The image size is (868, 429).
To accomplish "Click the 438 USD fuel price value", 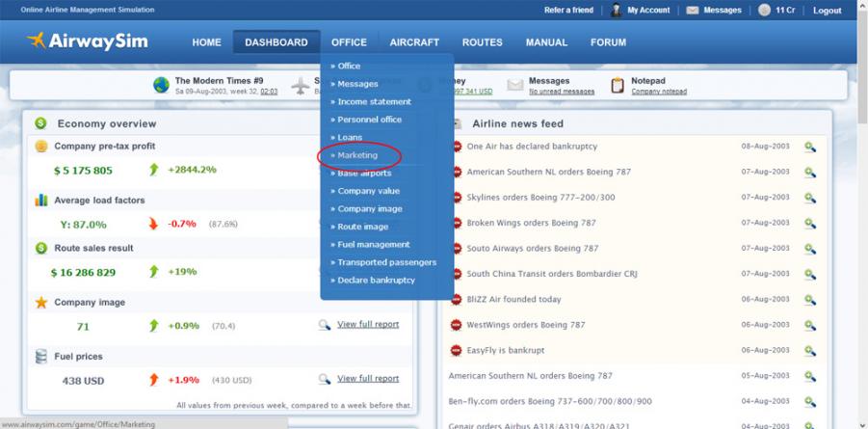I will (x=83, y=382).
